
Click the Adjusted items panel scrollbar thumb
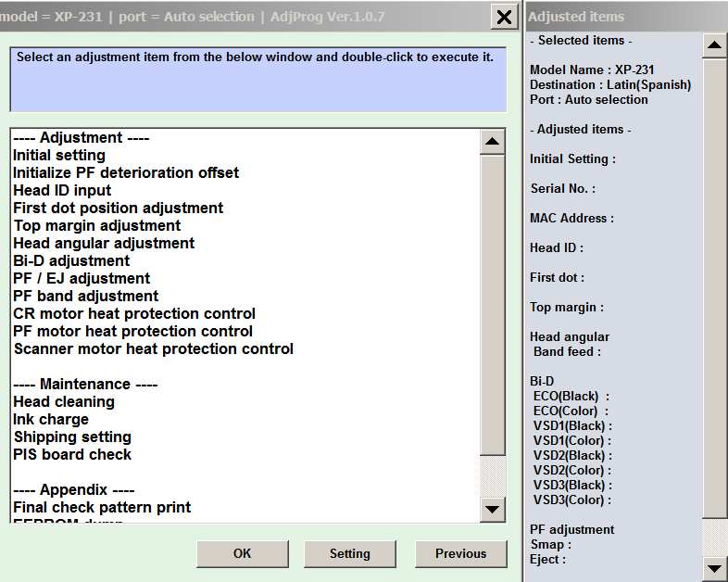[714, 288]
